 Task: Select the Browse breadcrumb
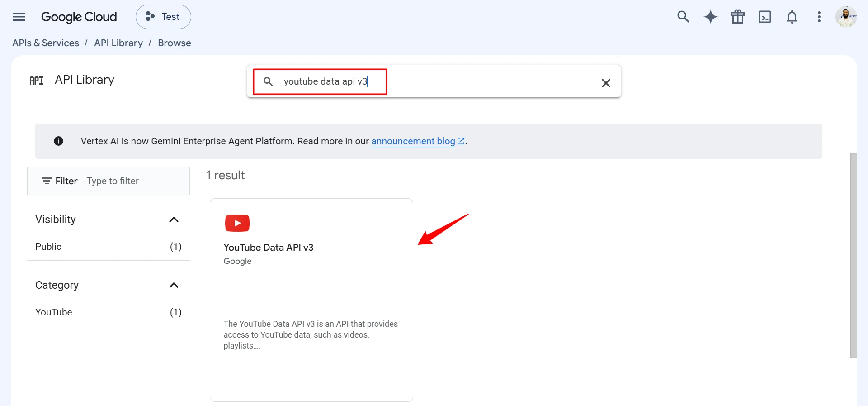pyautogui.click(x=175, y=43)
